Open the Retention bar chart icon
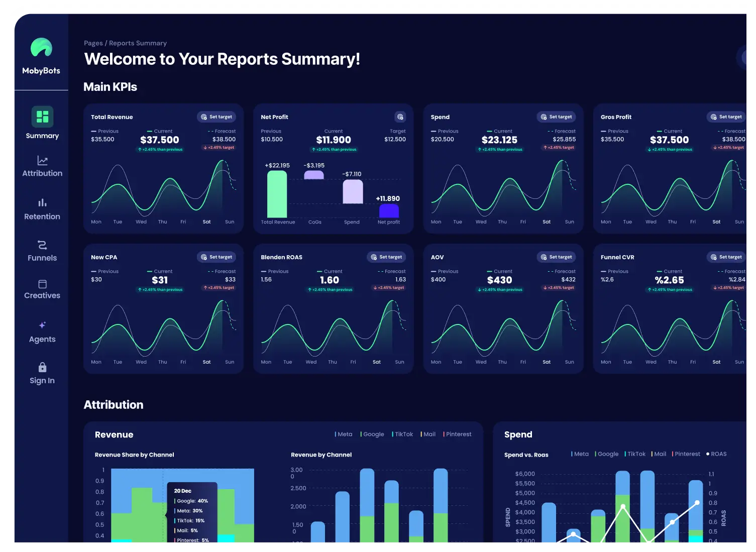The image size is (756, 552). [42, 203]
